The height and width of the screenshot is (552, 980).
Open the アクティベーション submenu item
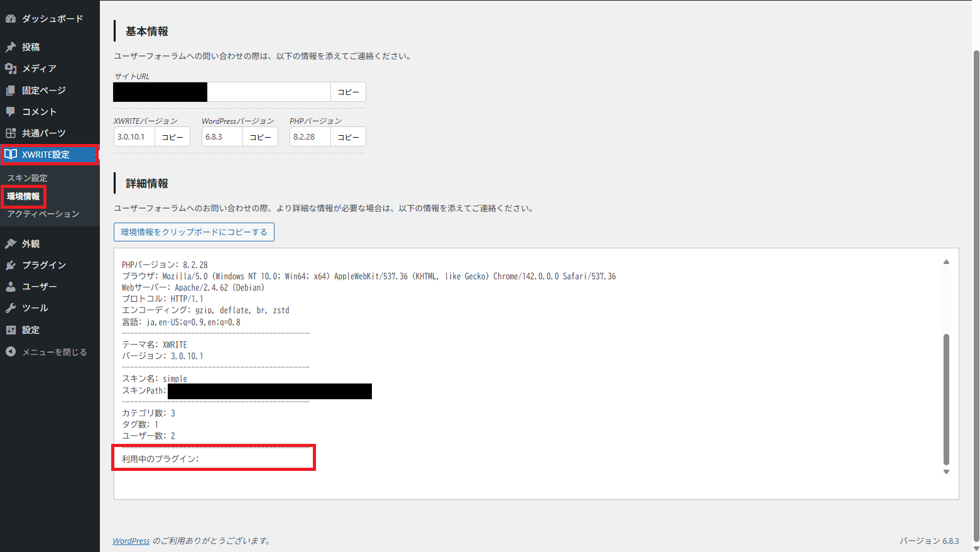point(43,214)
